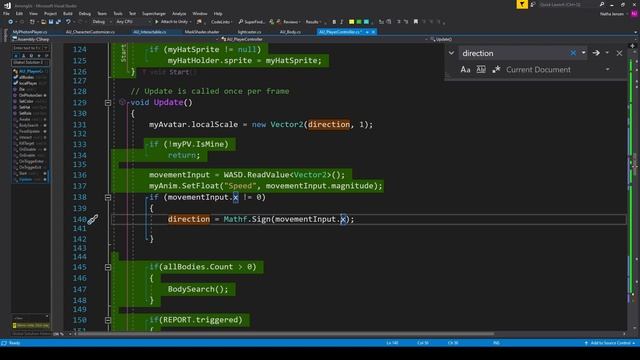Viewport: 640px width, 360px height.
Task: Click Attach to Unity play button
Action: tap(172, 22)
